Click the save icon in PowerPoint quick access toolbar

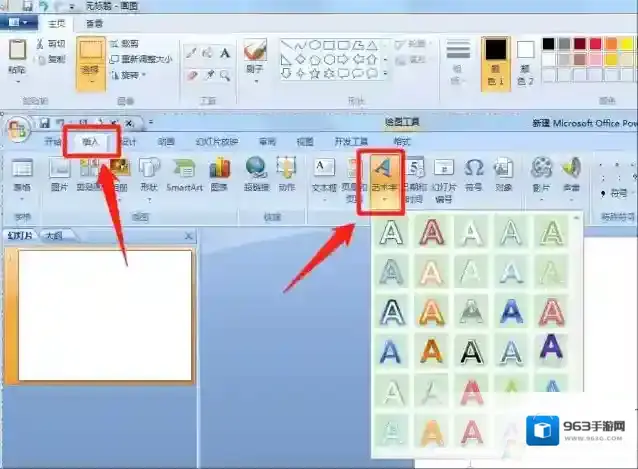pyautogui.click(x=45, y=123)
